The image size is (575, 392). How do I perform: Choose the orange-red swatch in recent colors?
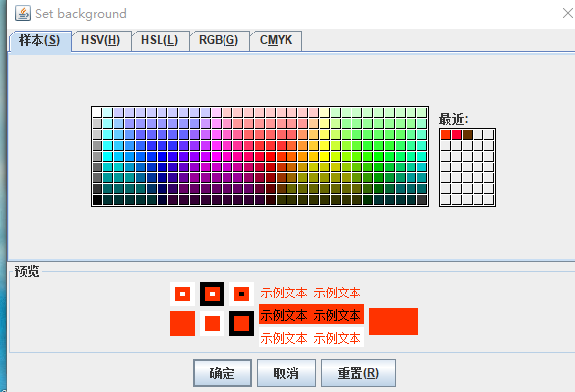click(x=446, y=135)
